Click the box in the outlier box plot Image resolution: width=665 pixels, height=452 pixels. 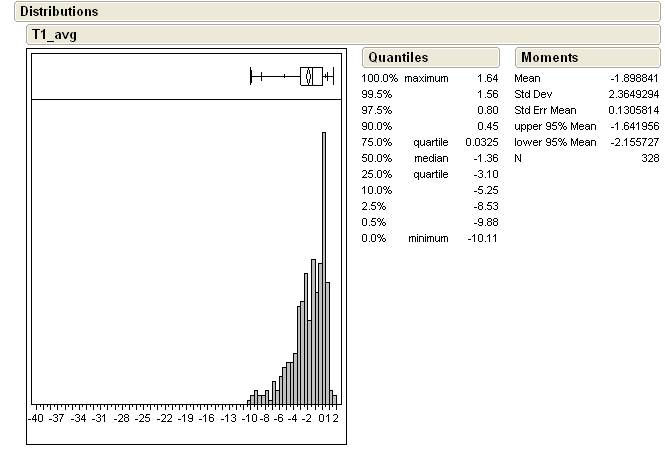pyautogui.click(x=311, y=75)
